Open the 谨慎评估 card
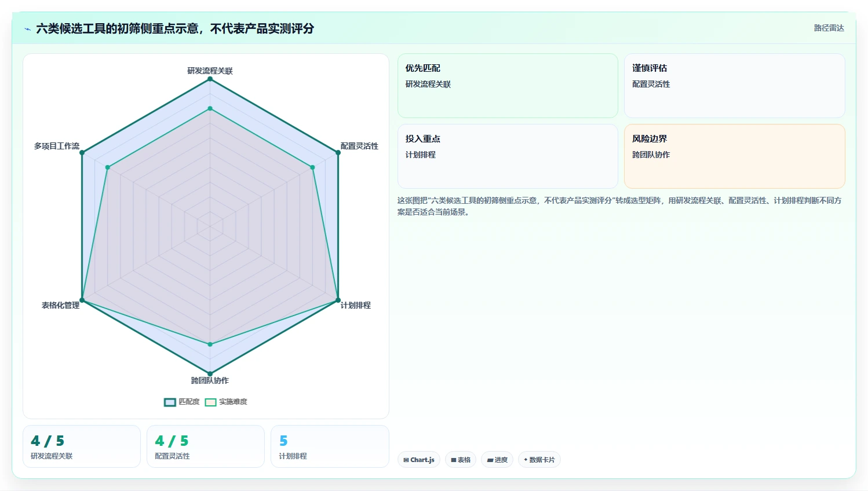This screenshot has width=868, height=491. coord(735,86)
